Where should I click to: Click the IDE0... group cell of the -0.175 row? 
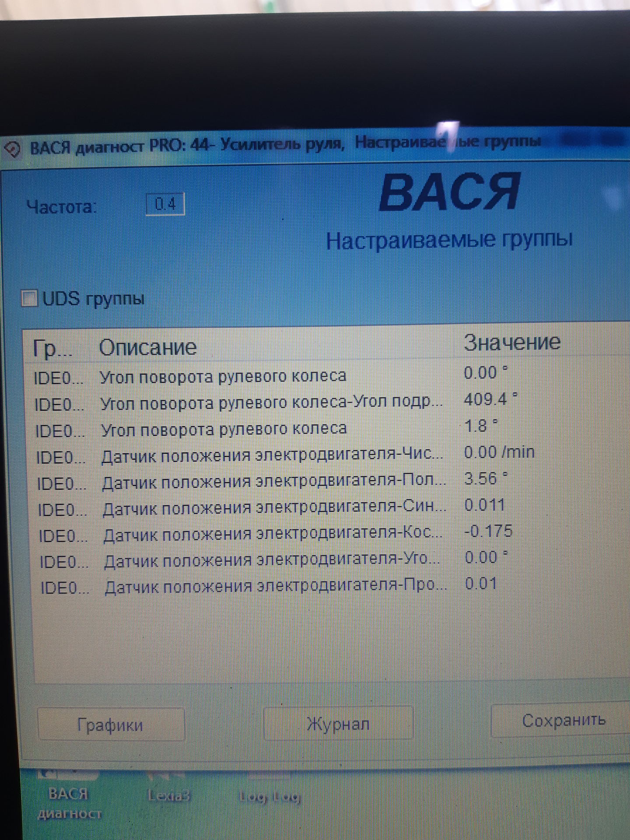[x=63, y=535]
